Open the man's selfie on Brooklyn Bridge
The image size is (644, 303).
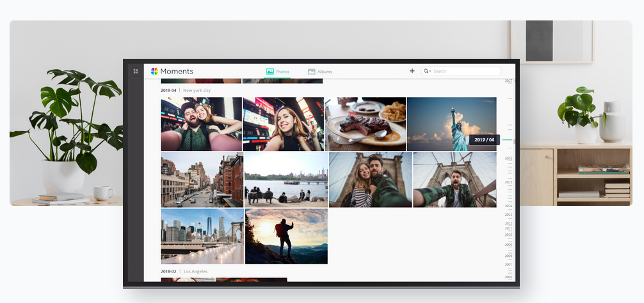(x=455, y=180)
